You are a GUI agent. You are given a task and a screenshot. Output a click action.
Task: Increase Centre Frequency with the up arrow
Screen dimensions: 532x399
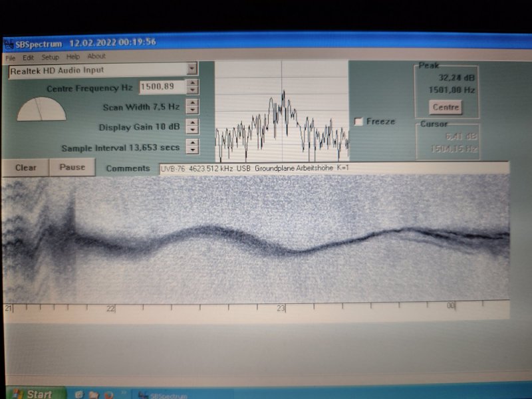coord(192,84)
